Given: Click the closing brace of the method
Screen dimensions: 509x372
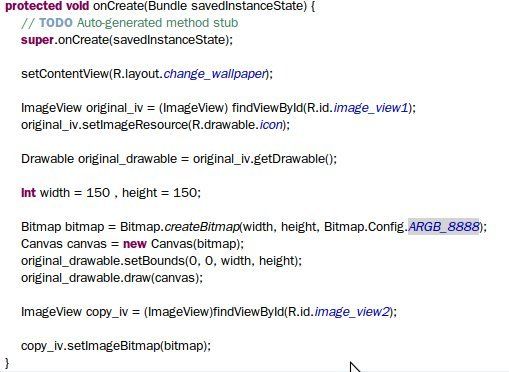Looking at the screenshot, I should coord(7,363).
